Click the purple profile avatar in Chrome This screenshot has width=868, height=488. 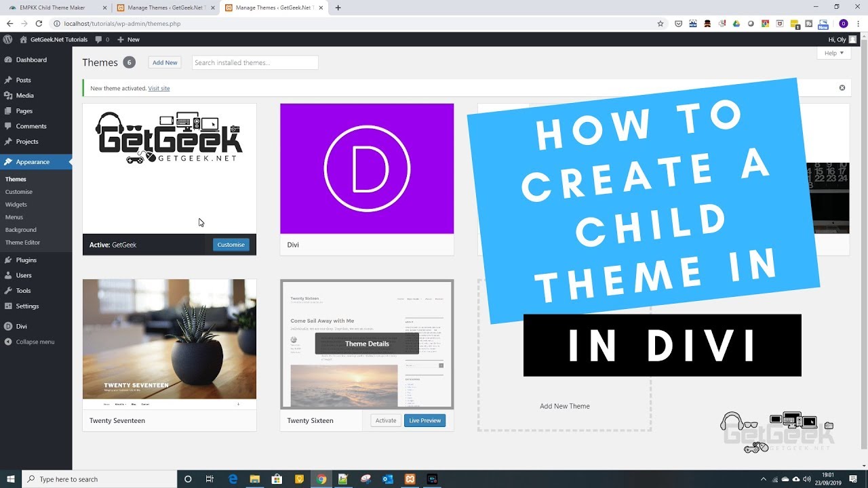[x=844, y=24]
